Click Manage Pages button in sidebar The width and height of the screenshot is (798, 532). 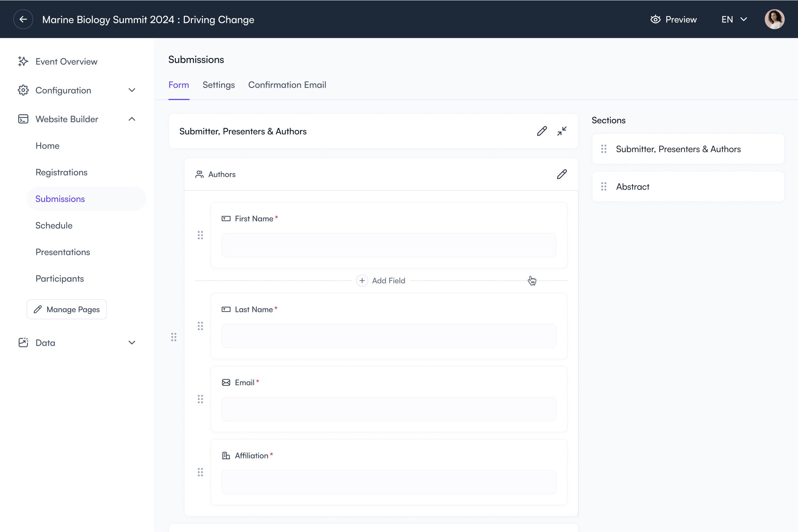[66, 309]
